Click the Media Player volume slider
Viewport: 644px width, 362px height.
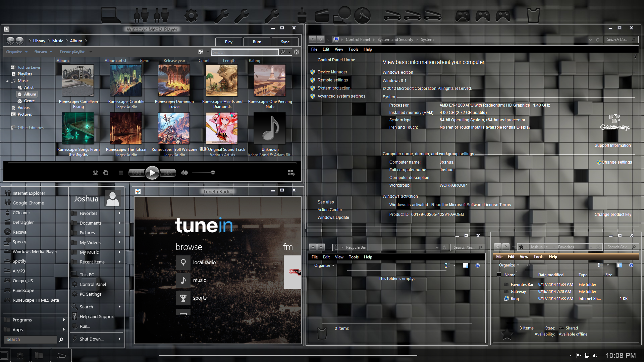pyautogui.click(x=203, y=173)
